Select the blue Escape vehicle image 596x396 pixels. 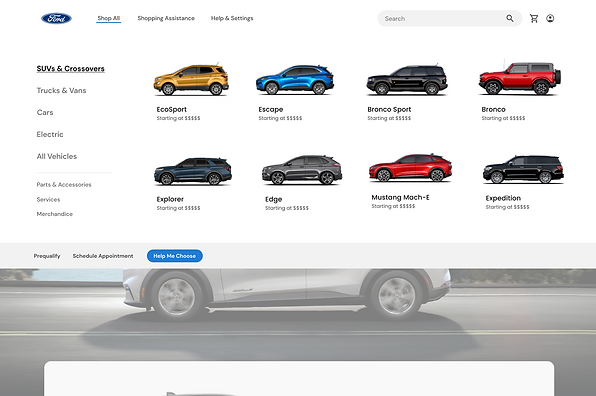click(295, 80)
